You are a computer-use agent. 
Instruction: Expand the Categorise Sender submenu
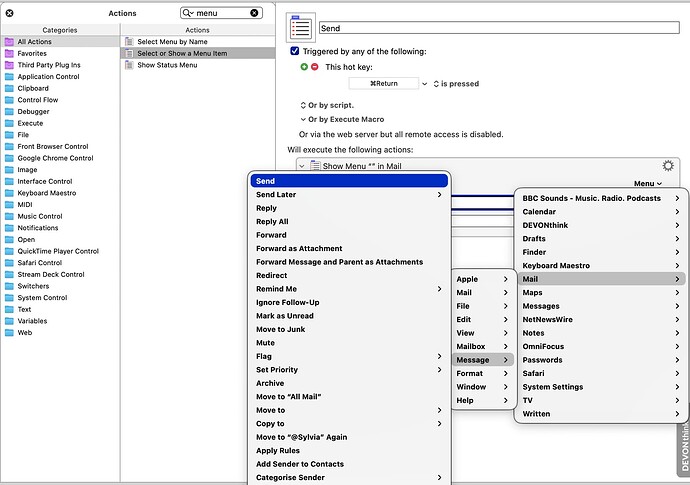pyautogui.click(x=440, y=478)
